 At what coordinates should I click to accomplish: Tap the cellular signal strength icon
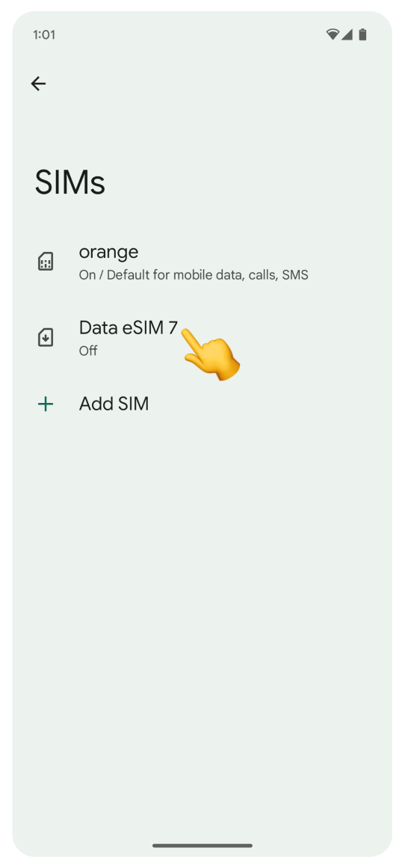click(347, 34)
